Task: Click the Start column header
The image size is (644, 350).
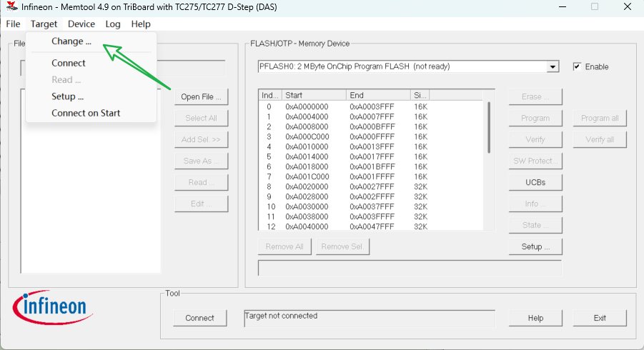Action: coord(314,95)
